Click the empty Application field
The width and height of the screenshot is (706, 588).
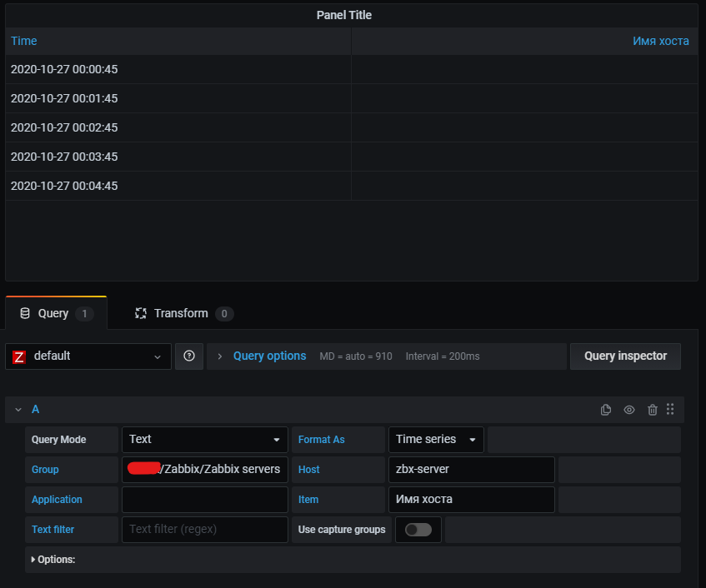[x=205, y=500]
